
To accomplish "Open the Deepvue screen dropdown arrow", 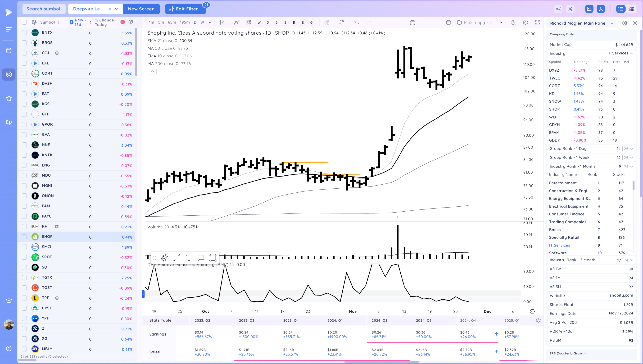I will tap(116, 9).
